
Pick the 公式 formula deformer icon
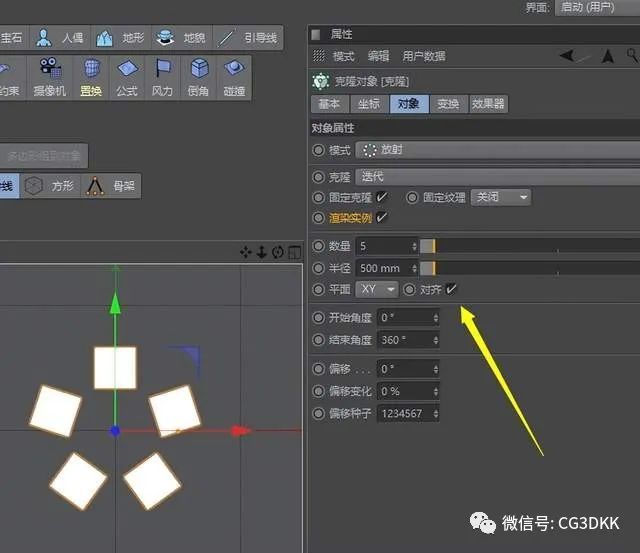128,68
